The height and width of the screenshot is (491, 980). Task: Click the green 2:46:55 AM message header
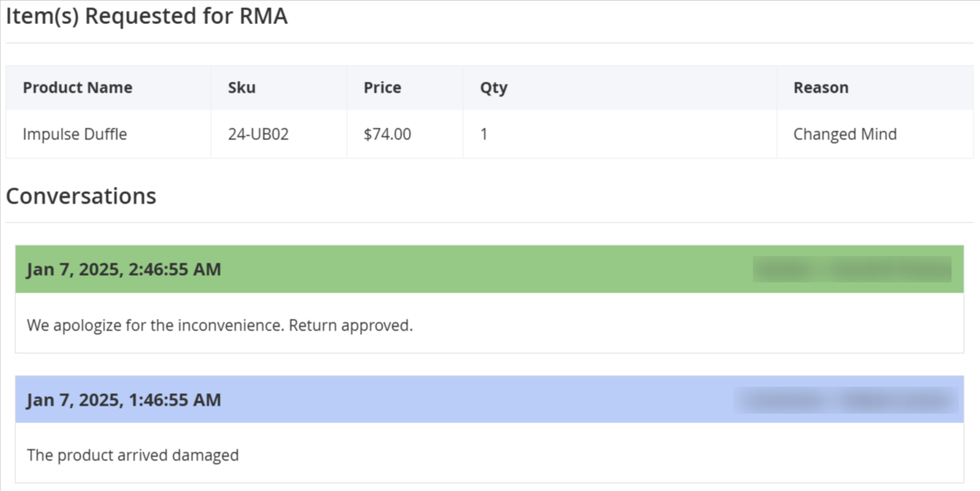(x=489, y=269)
